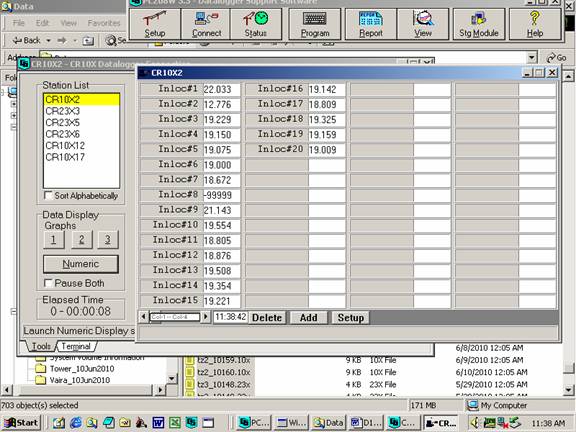This screenshot has width=576, height=432.
Task: Click Inloc#9 value 21.143
Action: coord(222,210)
